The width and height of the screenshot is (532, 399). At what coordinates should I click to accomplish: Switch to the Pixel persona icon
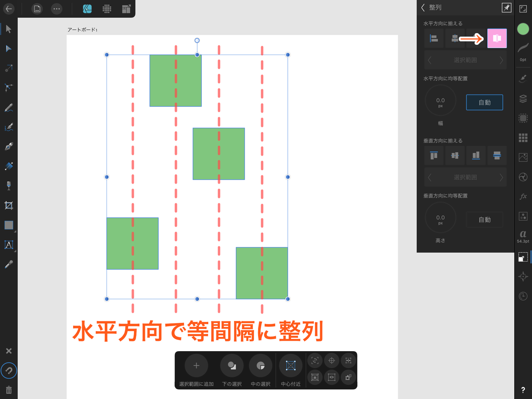click(106, 8)
